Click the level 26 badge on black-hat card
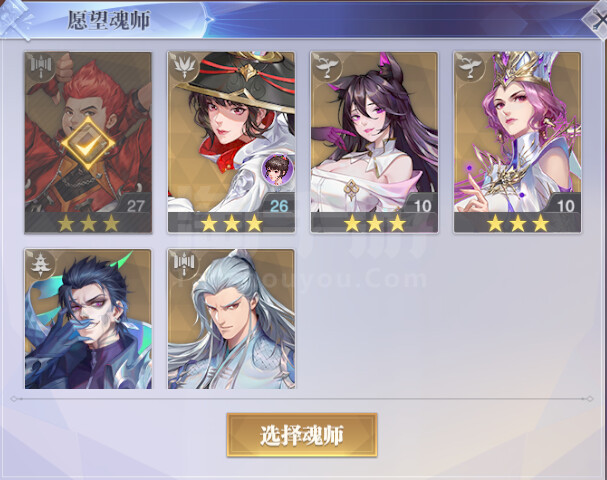The height and width of the screenshot is (480, 607). pos(279,205)
